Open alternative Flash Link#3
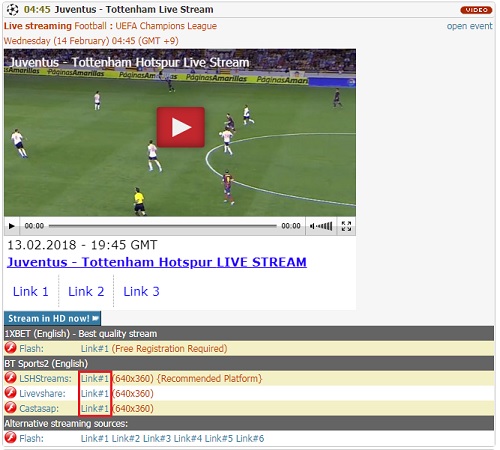500x450 pixels. tap(157, 438)
